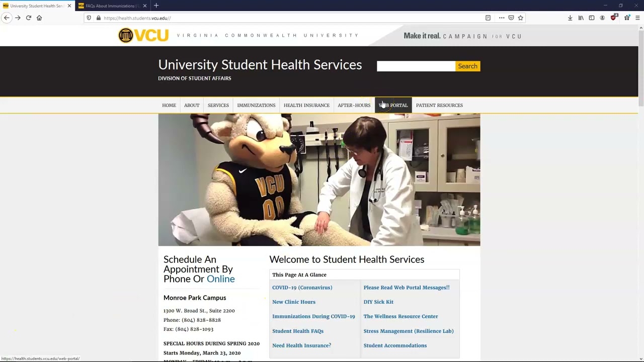Go to the browser home page icon
The image size is (644, 362).
tap(39, 18)
